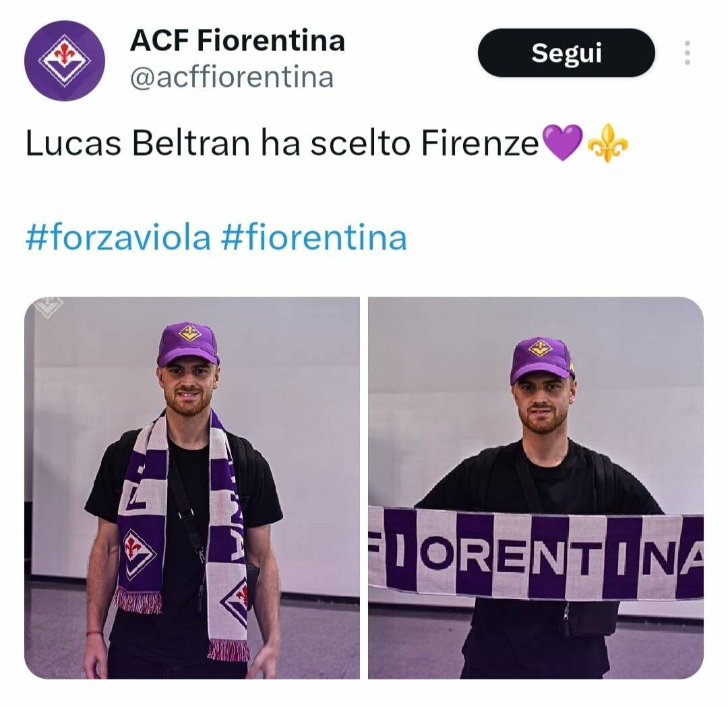Click the golden fleur-de-lis emoji

click(607, 142)
